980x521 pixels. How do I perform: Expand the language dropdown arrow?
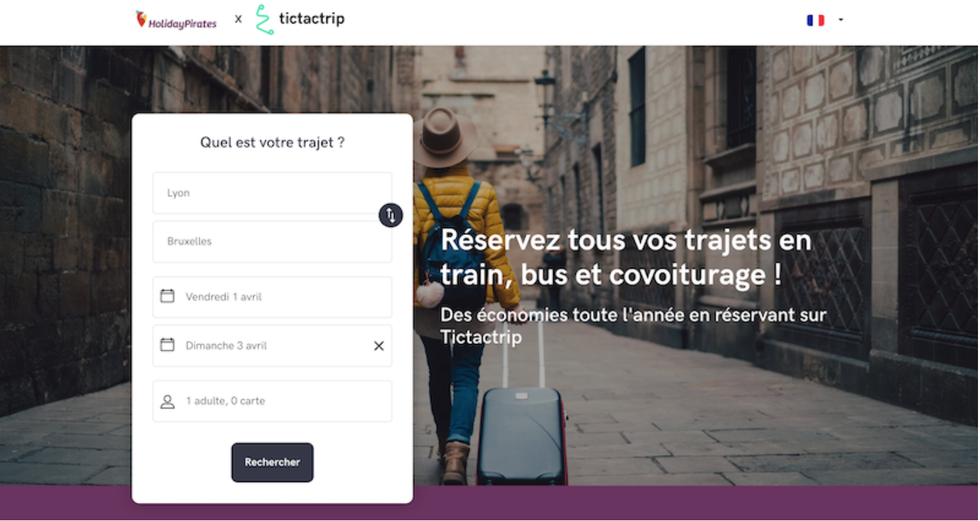click(x=841, y=20)
